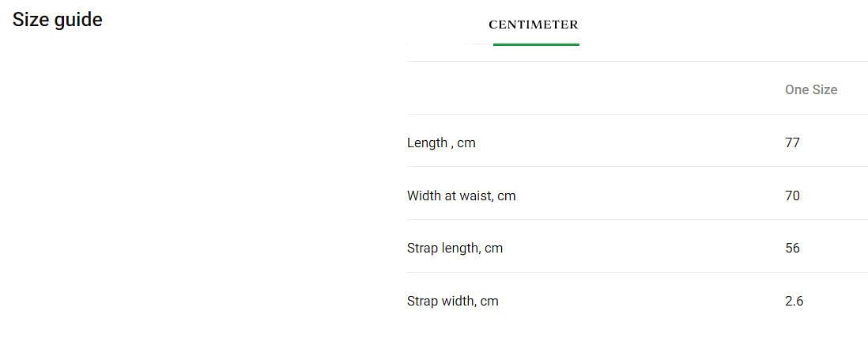The width and height of the screenshot is (868, 353).
Task: Click the word "Size" in the Size guide heading
Action: (x=28, y=20)
